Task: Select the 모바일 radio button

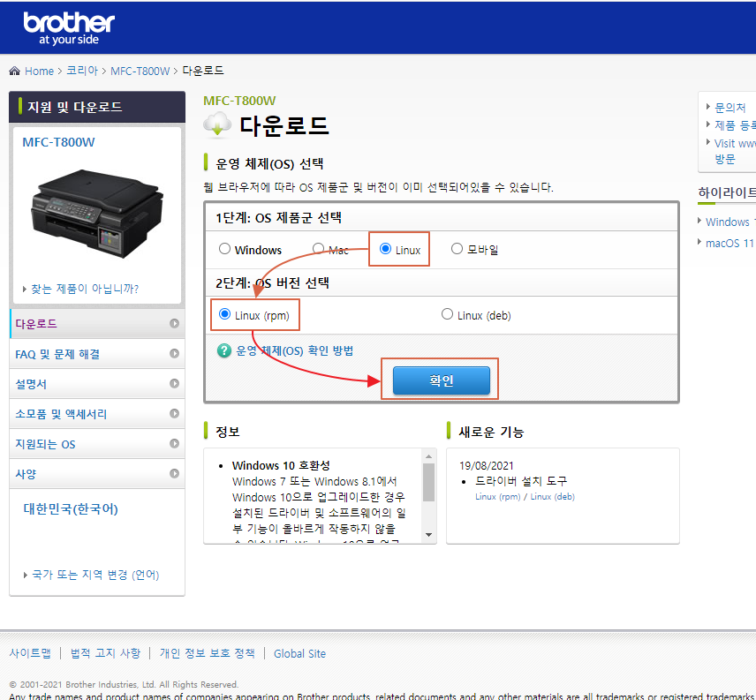Action: point(457,249)
